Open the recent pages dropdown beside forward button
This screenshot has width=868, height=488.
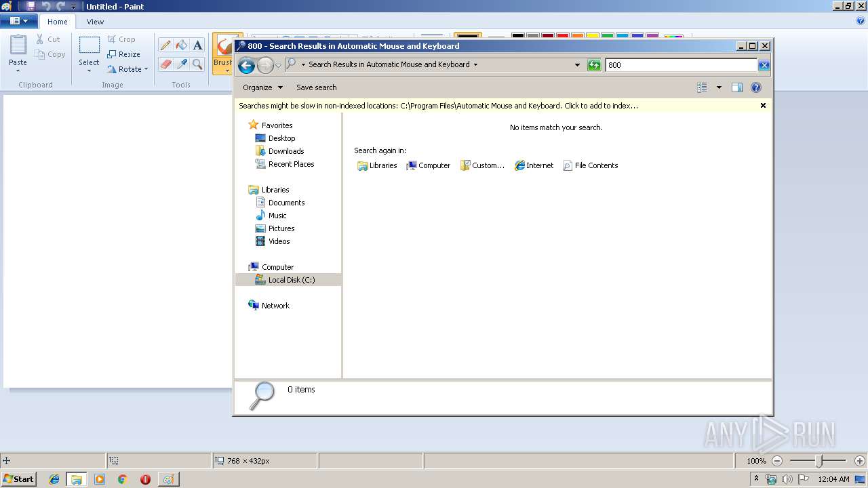point(278,65)
